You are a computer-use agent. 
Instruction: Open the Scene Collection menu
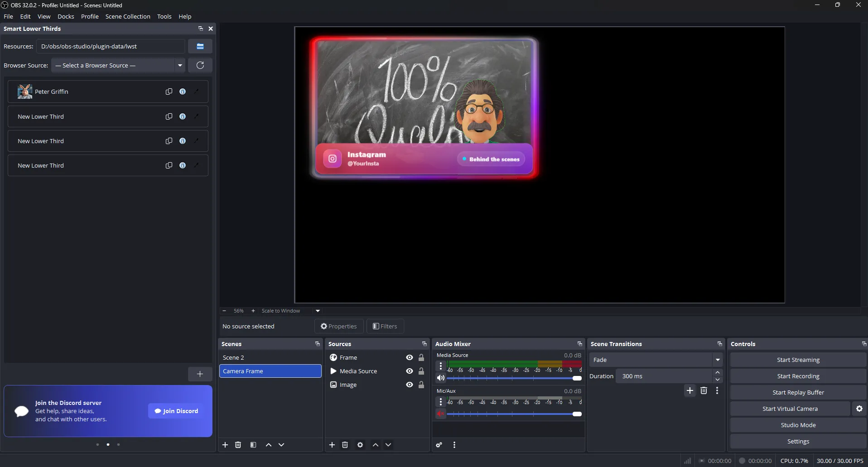point(127,16)
